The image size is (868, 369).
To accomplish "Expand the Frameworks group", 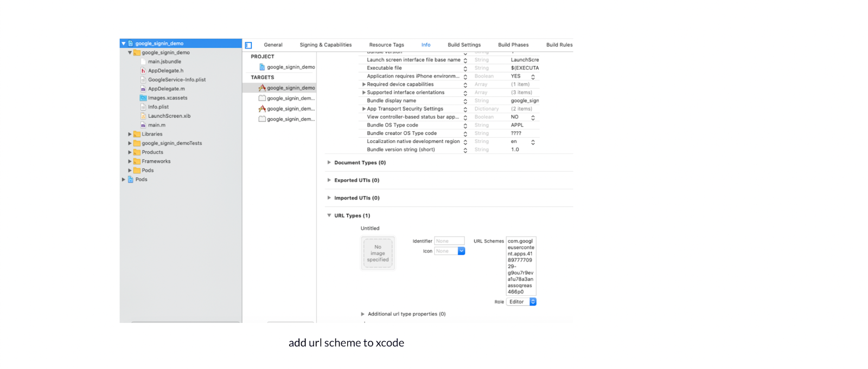I will click(x=130, y=161).
